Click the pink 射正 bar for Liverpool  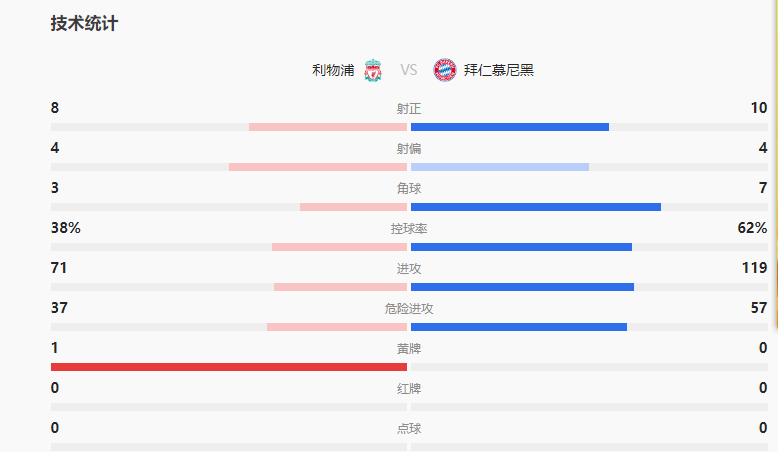coord(328,127)
